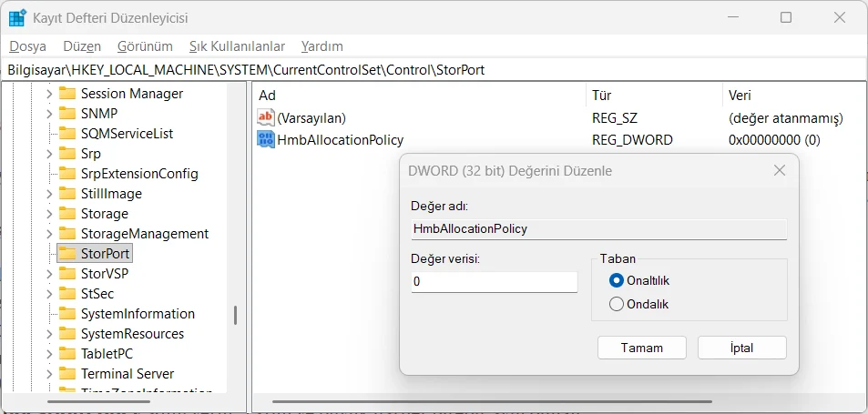Screen dimensions: 868x414
Task: Click the (Varsayılan) string value icon
Action: (266, 117)
